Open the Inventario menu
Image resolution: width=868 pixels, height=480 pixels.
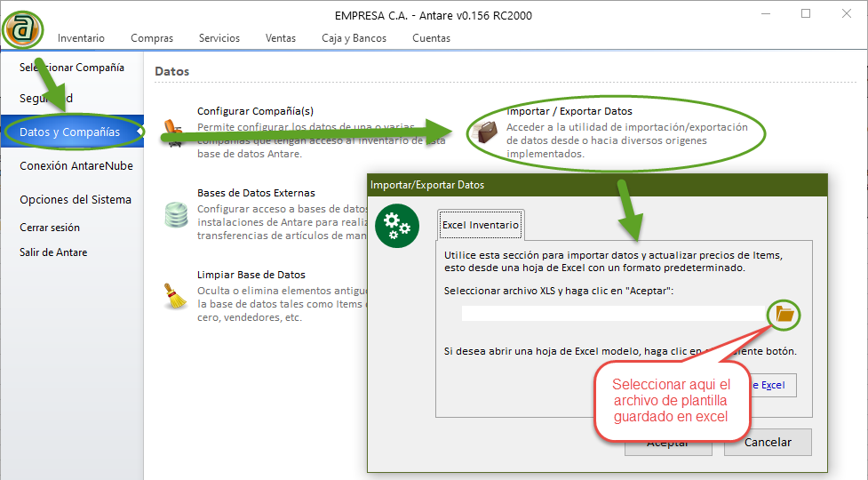click(81, 38)
